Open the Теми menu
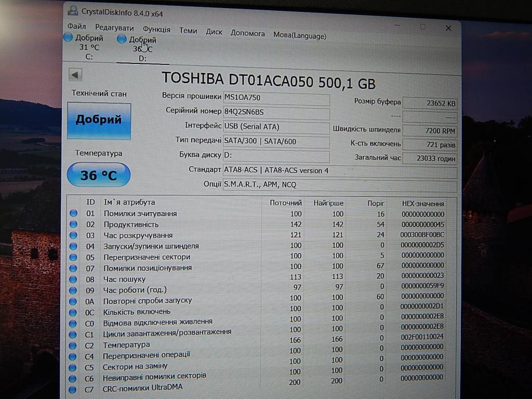The height and width of the screenshot is (399, 532). point(188,31)
